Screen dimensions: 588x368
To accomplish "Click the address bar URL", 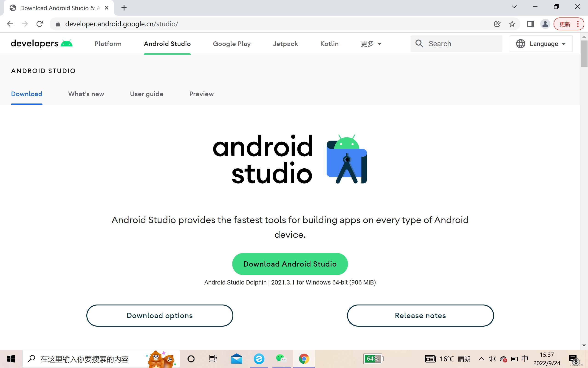I will (122, 24).
